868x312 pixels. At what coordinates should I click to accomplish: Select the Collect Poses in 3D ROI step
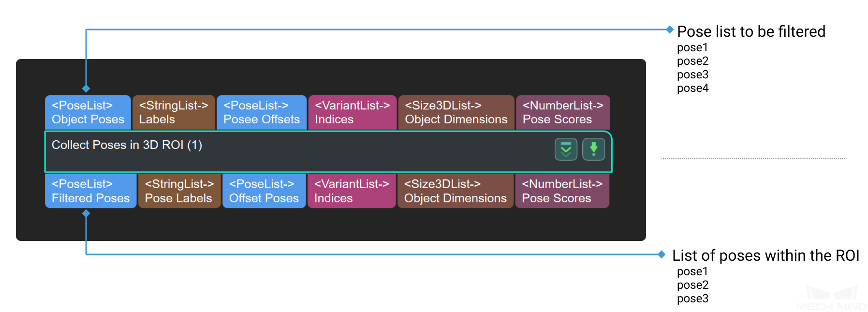[328, 151]
